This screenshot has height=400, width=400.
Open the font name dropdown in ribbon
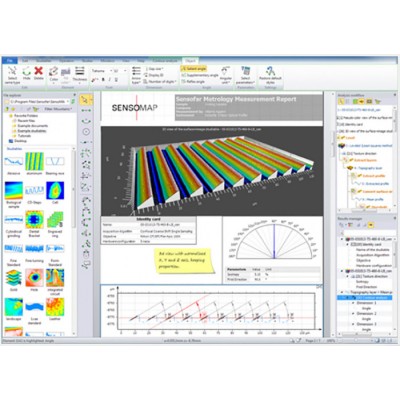click(101, 71)
